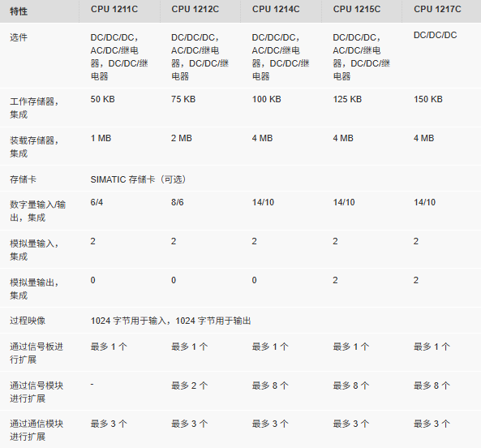Screen dimensions: 481x448
Task: Select the 8/6 digital I/O cell
Action: [178, 203]
